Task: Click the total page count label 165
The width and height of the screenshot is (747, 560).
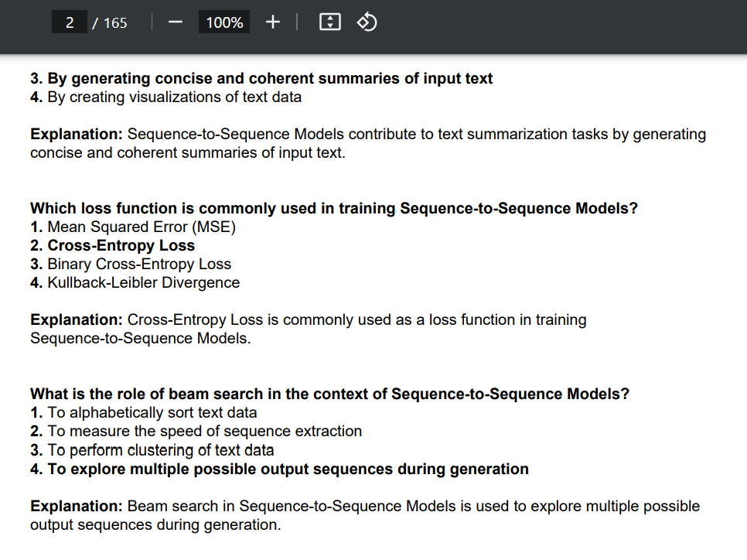Action: [x=116, y=22]
